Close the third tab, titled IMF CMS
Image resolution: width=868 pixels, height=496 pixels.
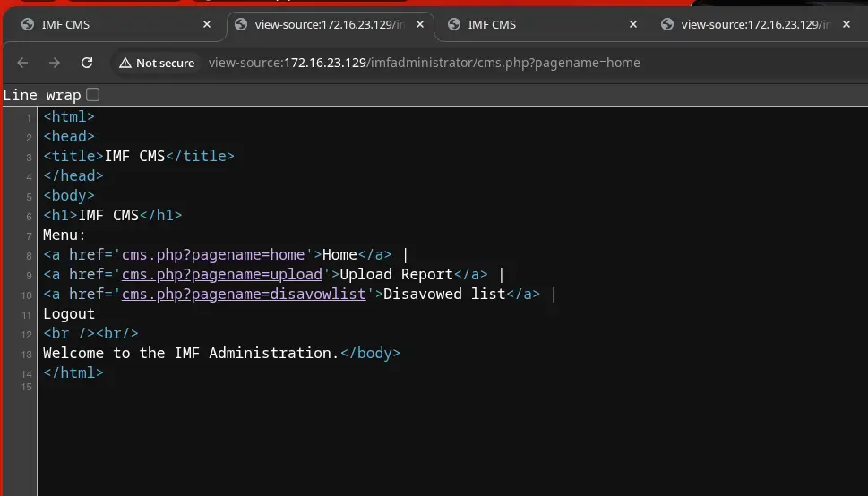click(633, 24)
